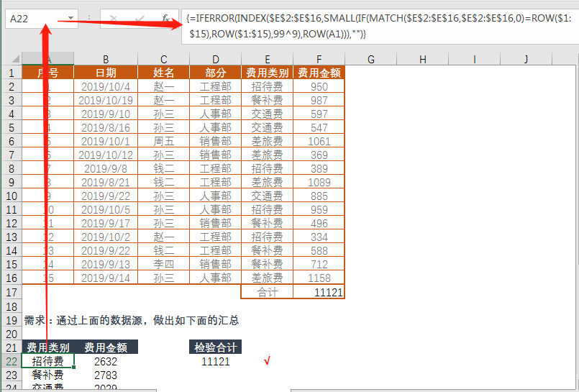The image size is (579, 392).
Task: Click the red checkmark cell in row 22
Action: pyautogui.click(x=267, y=361)
